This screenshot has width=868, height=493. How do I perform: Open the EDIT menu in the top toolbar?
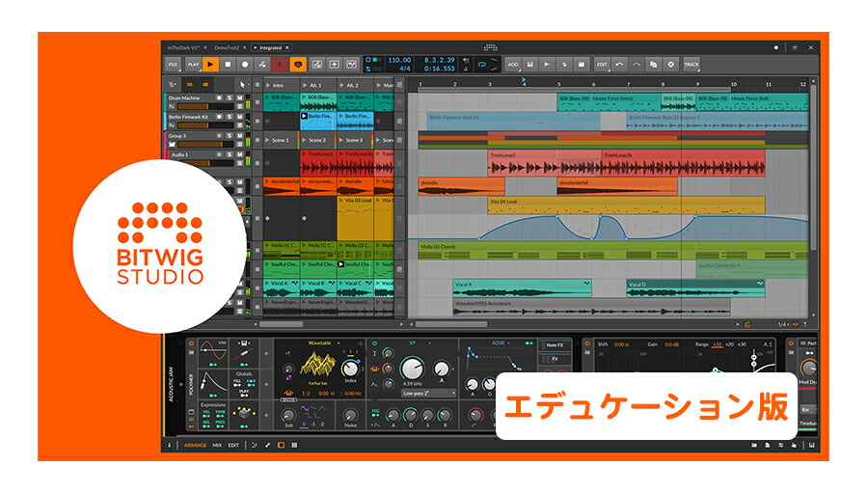pyautogui.click(x=602, y=65)
